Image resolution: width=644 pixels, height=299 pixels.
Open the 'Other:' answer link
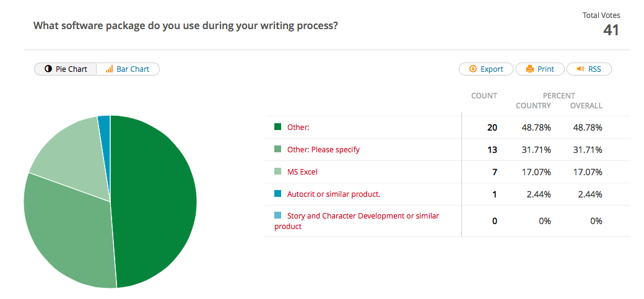(298, 128)
